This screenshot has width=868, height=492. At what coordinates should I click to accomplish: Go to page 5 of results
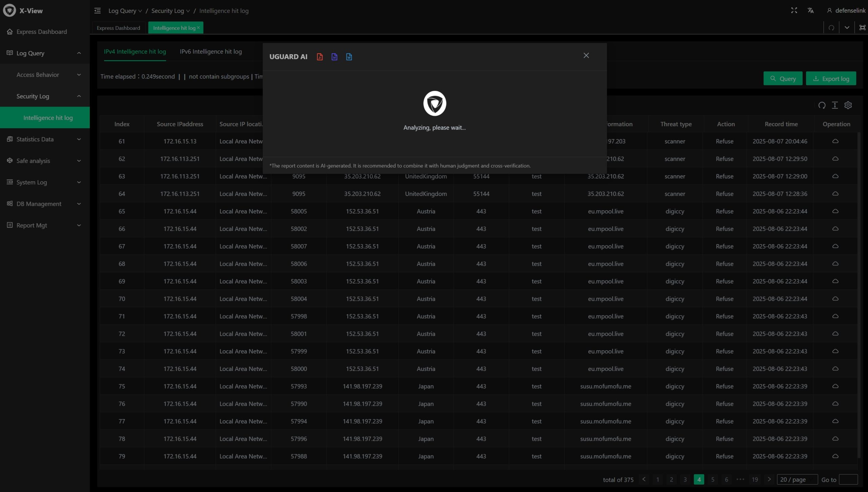pos(713,479)
